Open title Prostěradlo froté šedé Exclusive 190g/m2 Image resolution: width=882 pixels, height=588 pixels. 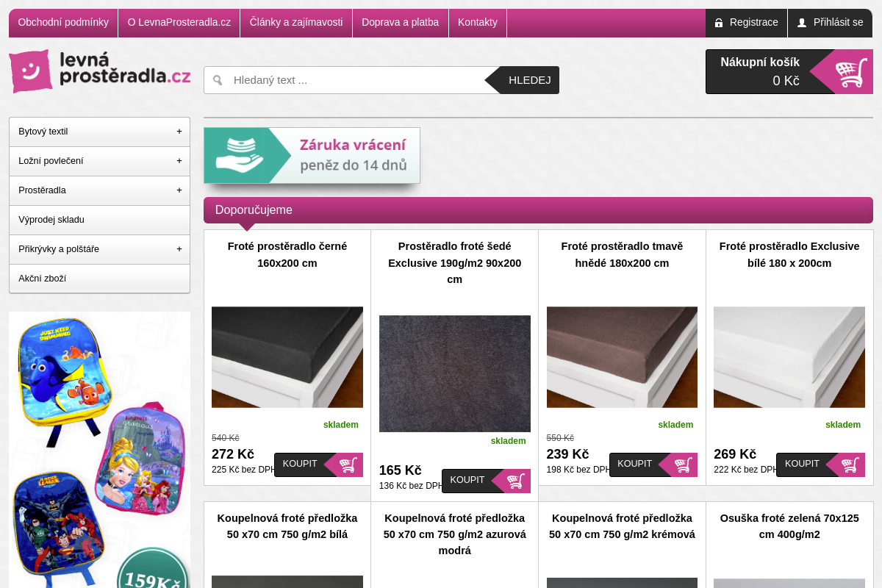click(455, 263)
